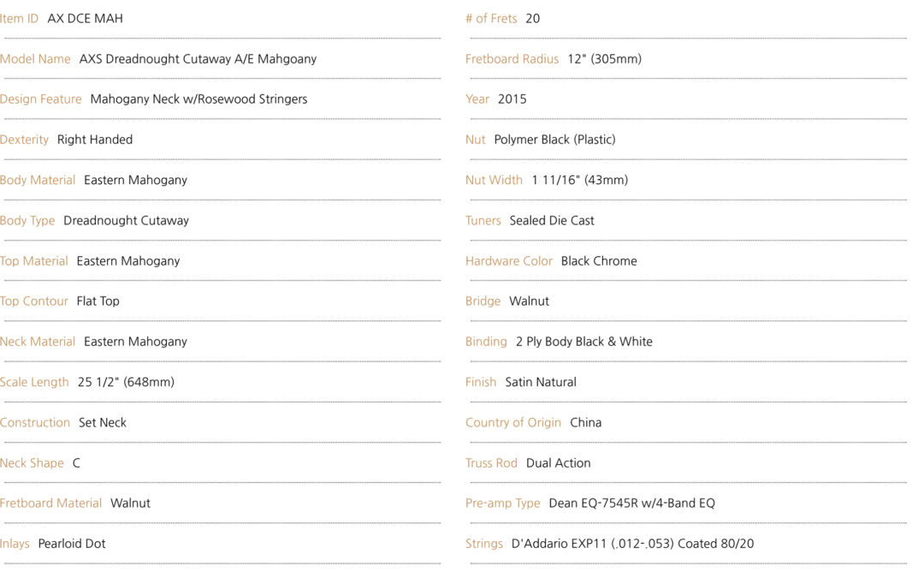This screenshot has width=924, height=578.
Task: Click the Item ID label
Action: click(x=19, y=18)
